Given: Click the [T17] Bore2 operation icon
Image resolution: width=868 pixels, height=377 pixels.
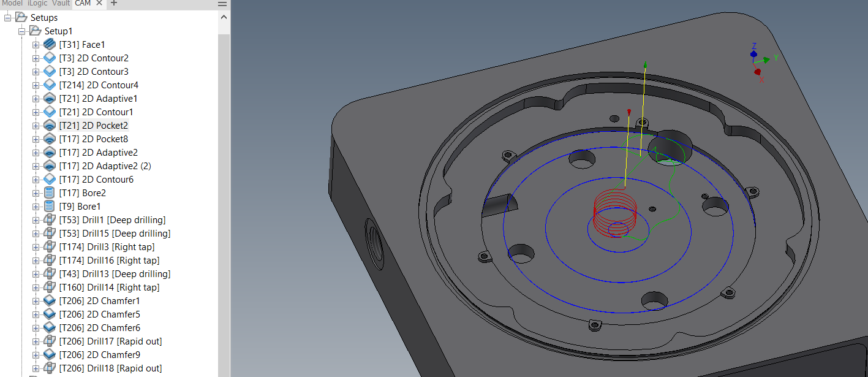Looking at the screenshot, I should 49,192.
